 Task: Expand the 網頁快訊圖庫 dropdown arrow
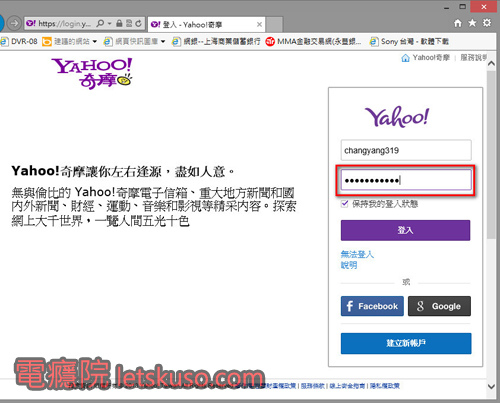click(x=163, y=42)
